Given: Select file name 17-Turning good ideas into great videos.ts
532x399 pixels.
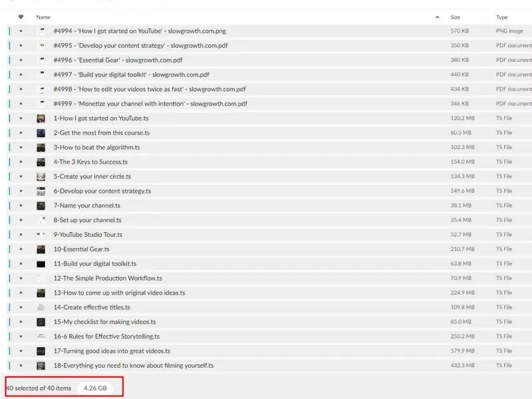Looking at the screenshot, I should click(x=112, y=351).
